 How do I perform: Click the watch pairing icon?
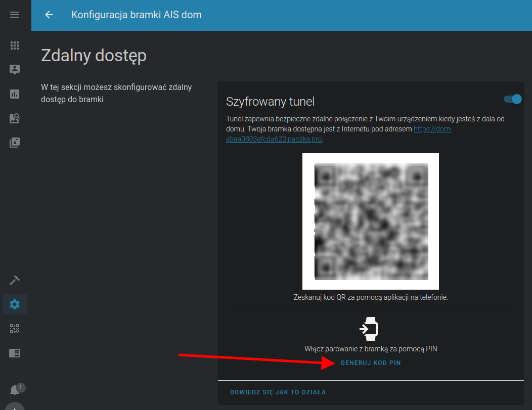point(369,329)
